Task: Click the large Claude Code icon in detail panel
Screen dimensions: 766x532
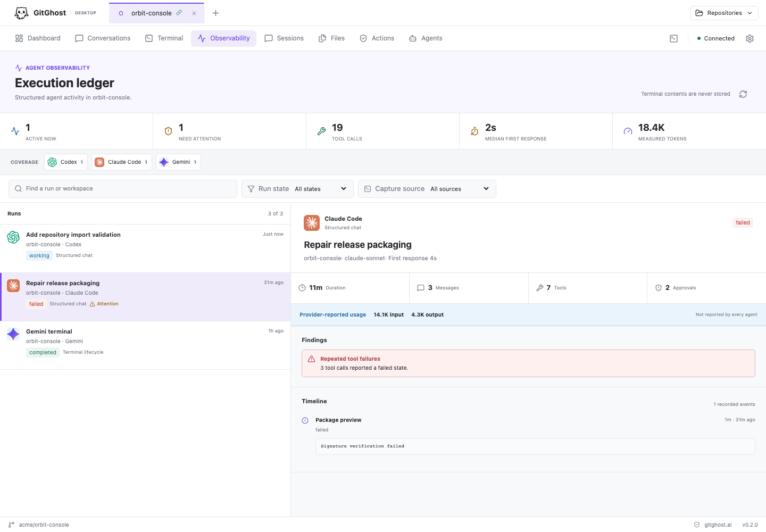Action: point(312,223)
